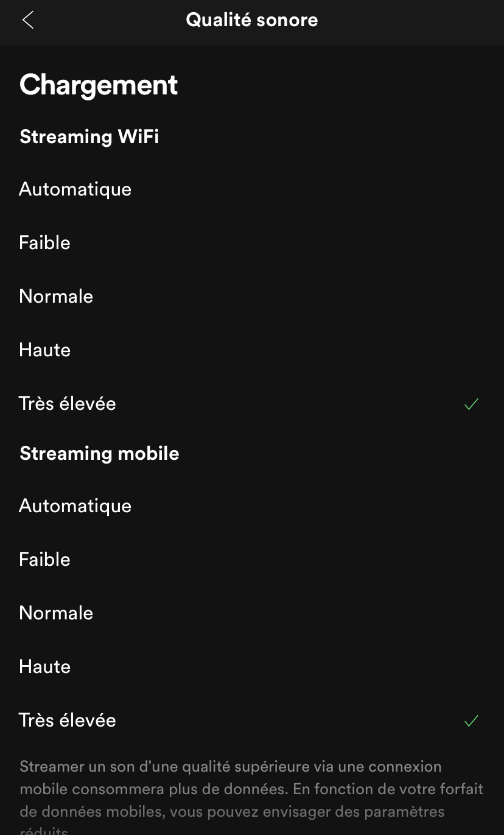504x835 pixels.
Task: Tap the Streaming mobile subheading
Action: [x=99, y=453]
